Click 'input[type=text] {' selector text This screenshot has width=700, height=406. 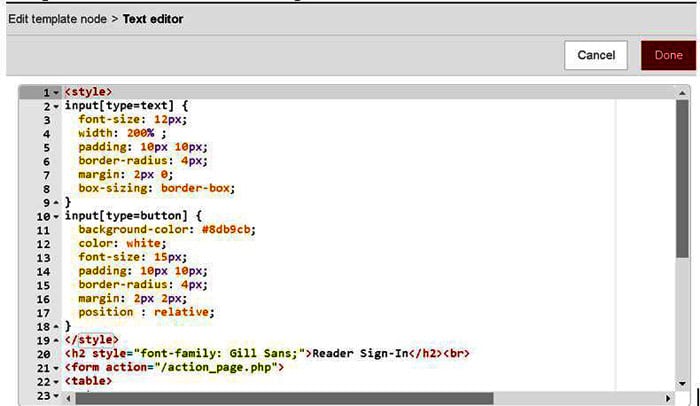pos(126,106)
